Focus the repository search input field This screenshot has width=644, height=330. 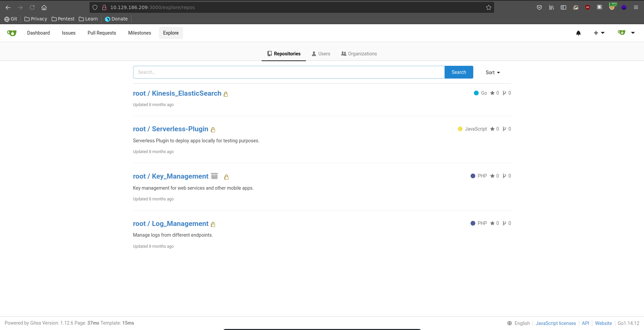pos(288,72)
